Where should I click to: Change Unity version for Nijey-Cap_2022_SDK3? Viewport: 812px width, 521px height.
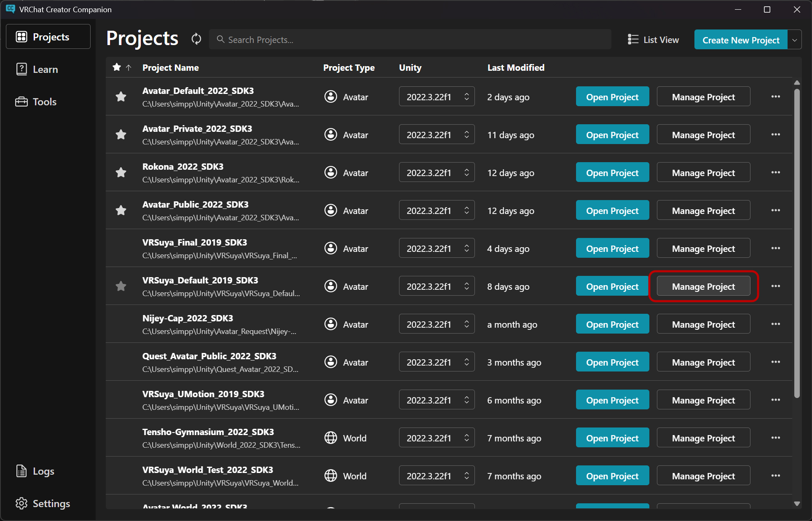click(x=437, y=324)
